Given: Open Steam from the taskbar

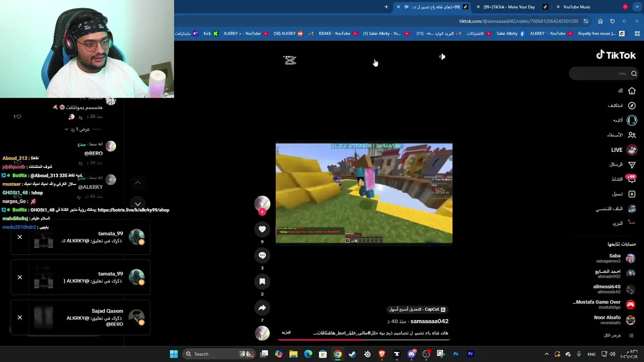Looking at the screenshot, I should [352, 354].
